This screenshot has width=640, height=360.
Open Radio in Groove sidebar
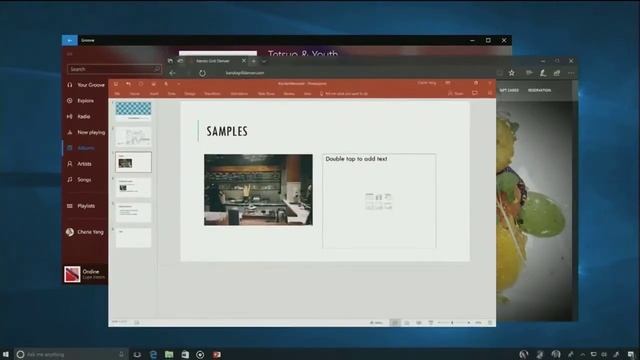79,116
